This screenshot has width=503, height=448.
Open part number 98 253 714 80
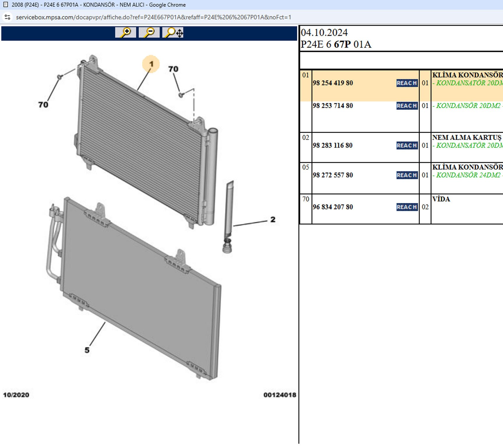[x=333, y=106]
